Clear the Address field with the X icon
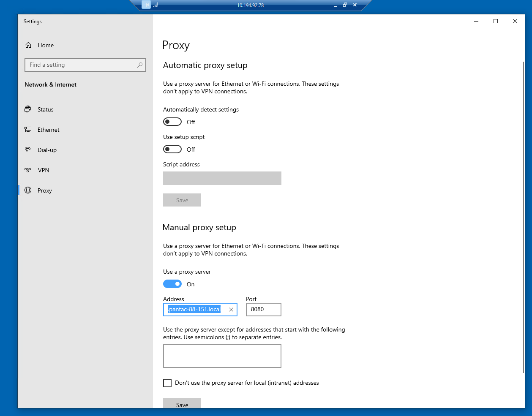532x416 pixels. 231,310
